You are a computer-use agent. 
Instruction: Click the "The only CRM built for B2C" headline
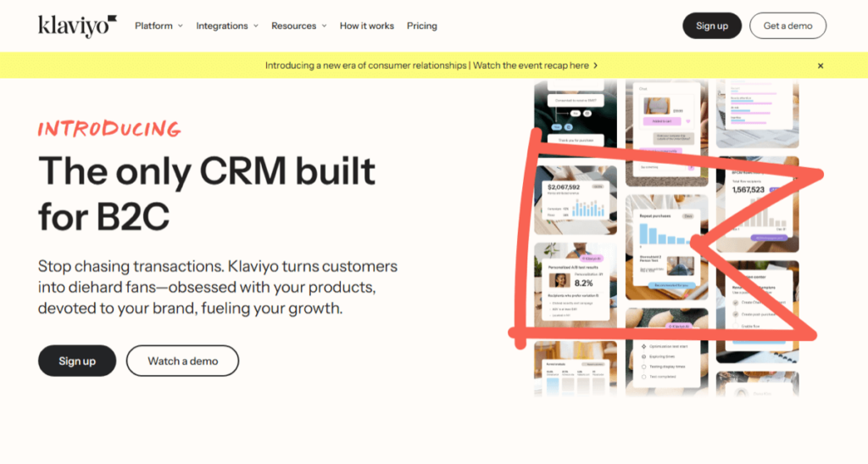[207, 193]
